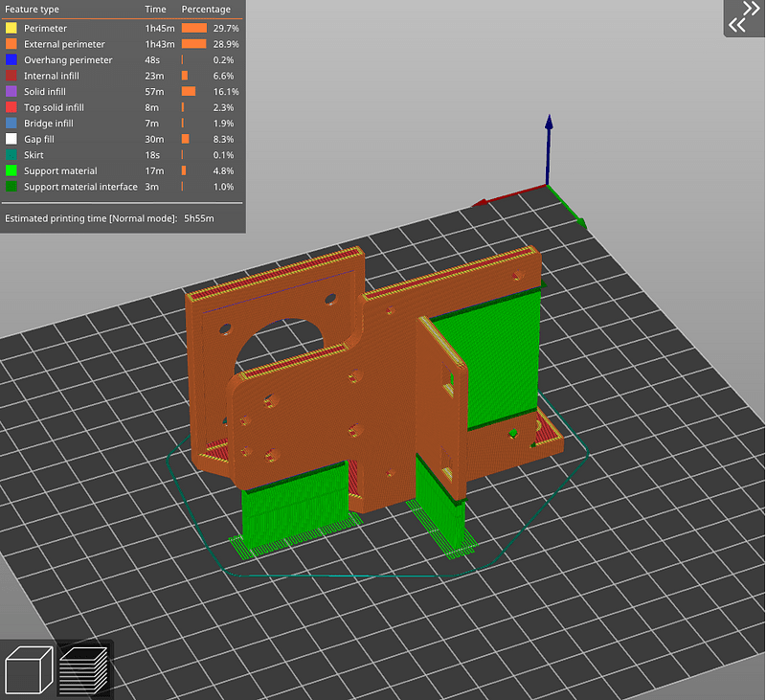Click the Percentage column header
The height and width of the screenshot is (700, 766).
206,10
